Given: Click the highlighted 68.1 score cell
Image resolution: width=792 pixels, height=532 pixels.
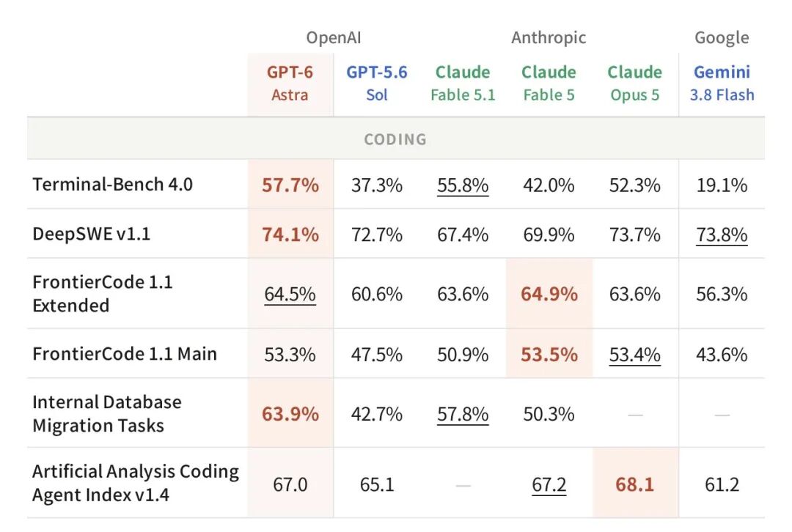Looking at the screenshot, I should tap(635, 484).
